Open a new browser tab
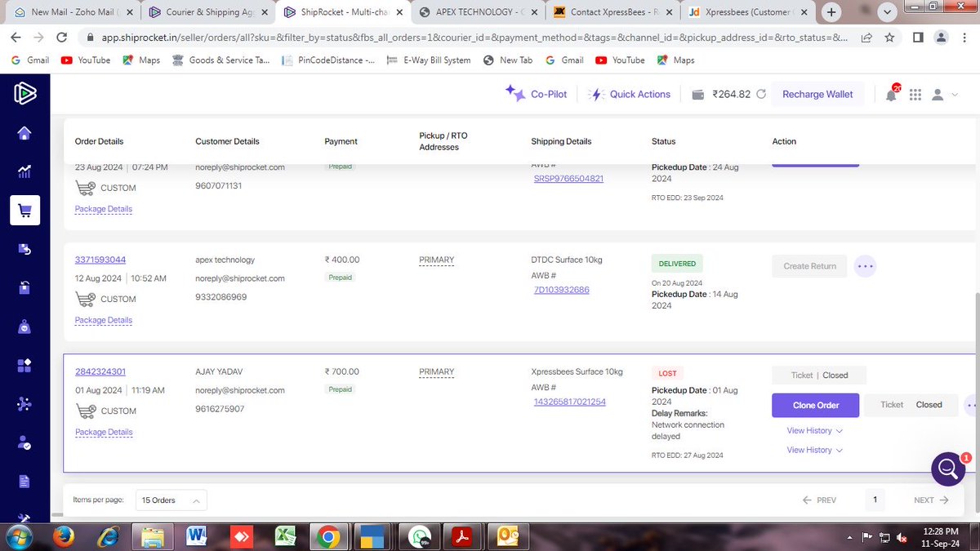The width and height of the screenshot is (980, 551). tap(831, 12)
